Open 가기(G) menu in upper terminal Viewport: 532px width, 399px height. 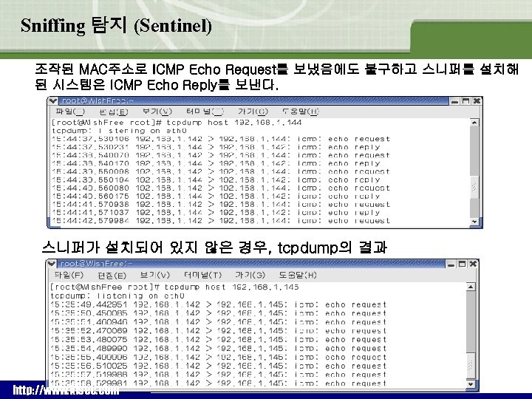click(x=253, y=112)
